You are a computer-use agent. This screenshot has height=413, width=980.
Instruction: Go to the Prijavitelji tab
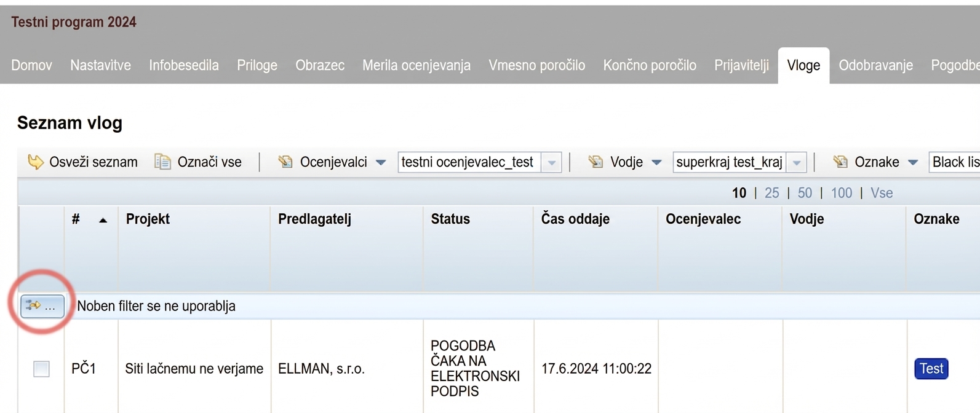tap(741, 65)
